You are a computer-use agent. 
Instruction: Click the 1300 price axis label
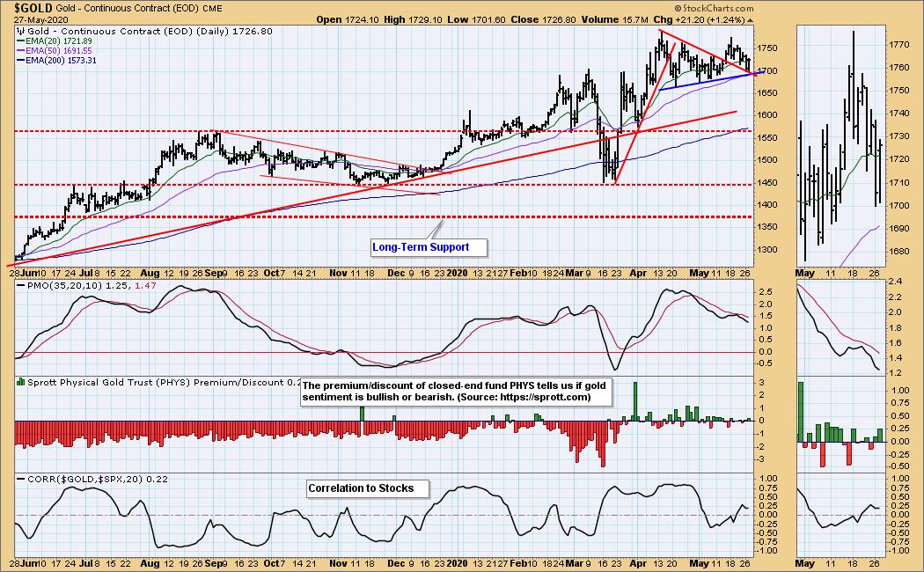point(767,249)
